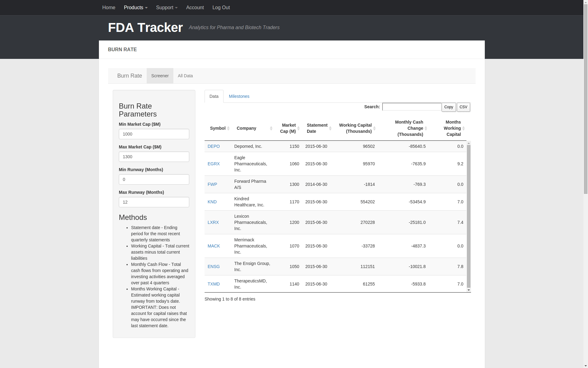The width and height of the screenshot is (588, 368).
Task: Sort by Statement Date using its sort icon
Action: pos(330,128)
